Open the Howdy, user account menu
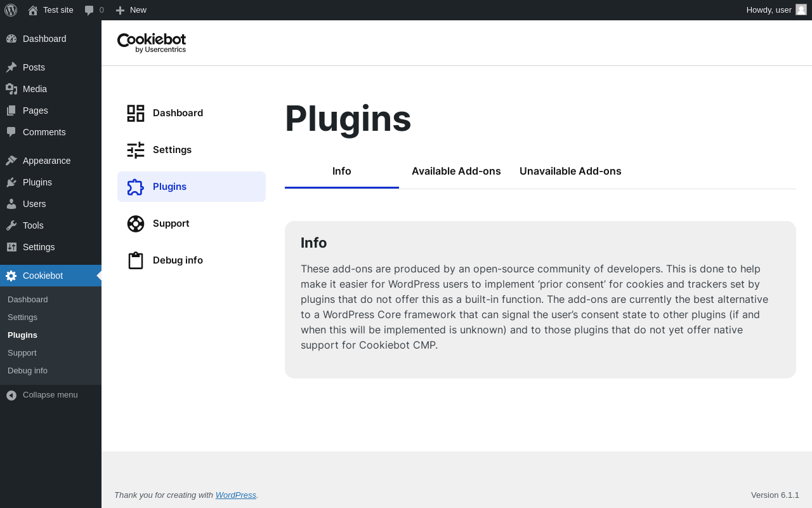The width and height of the screenshot is (812, 508). [776, 10]
